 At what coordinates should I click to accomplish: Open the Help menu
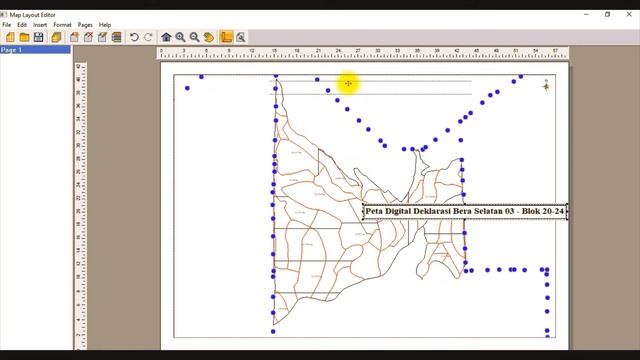105,25
